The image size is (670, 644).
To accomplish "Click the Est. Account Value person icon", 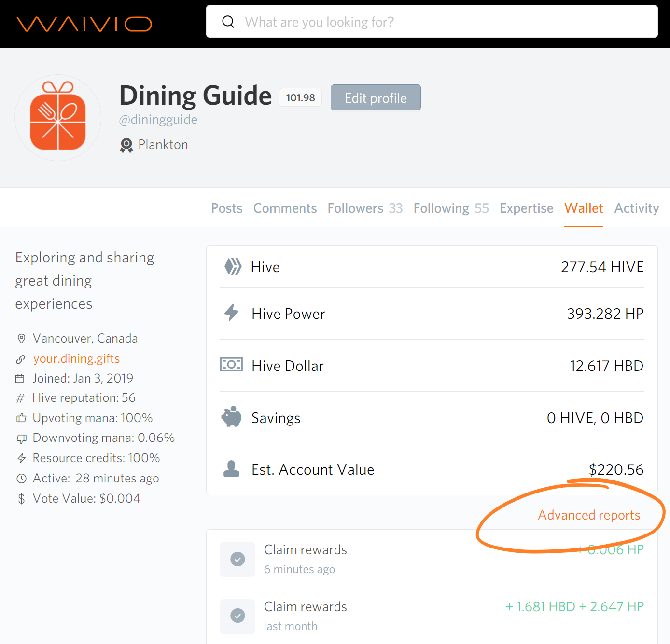I will (x=231, y=468).
